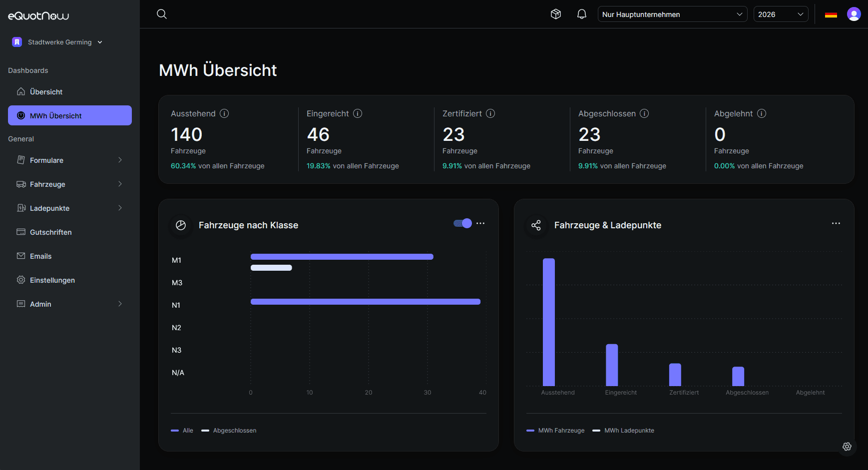Click info icon next to Abgeschlossen

coord(644,113)
